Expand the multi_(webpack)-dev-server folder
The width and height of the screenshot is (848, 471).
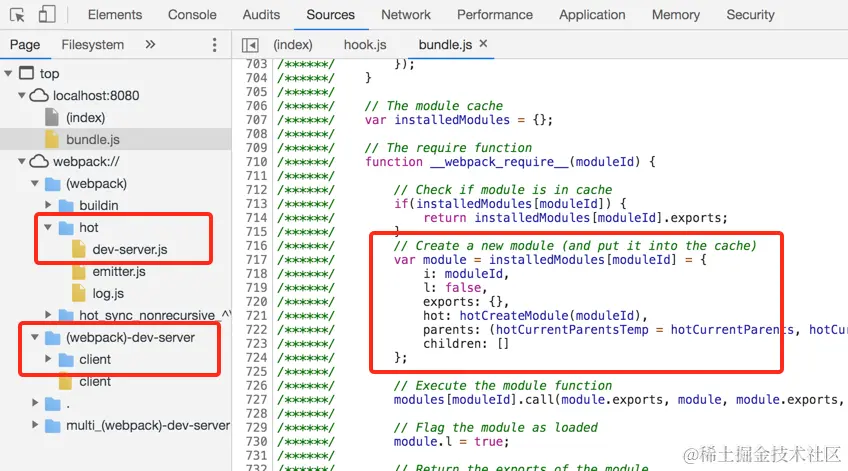tap(35, 425)
